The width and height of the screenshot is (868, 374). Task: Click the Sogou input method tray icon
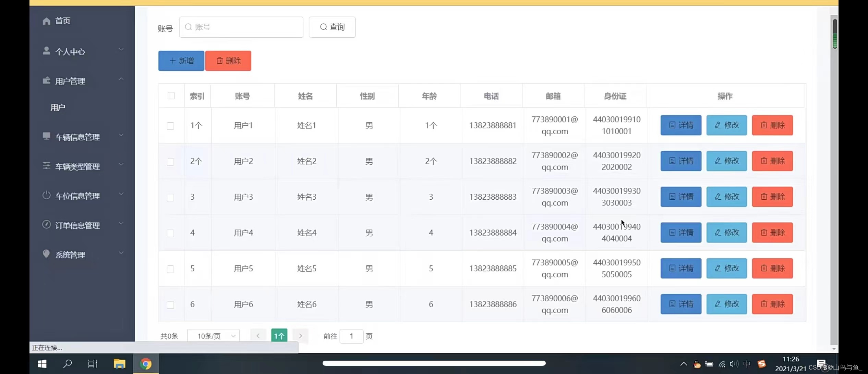click(x=762, y=364)
